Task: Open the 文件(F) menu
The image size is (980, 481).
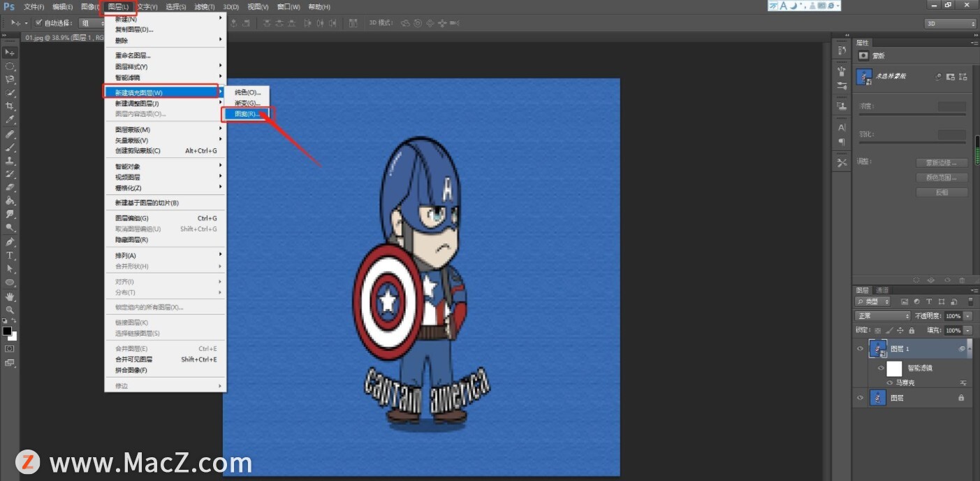Action: click(x=34, y=7)
